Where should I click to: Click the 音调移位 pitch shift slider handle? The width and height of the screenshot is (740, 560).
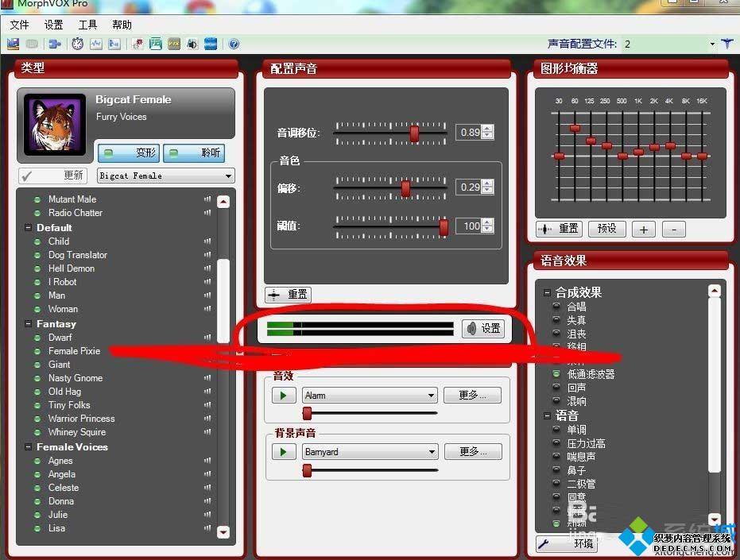pyautogui.click(x=414, y=133)
